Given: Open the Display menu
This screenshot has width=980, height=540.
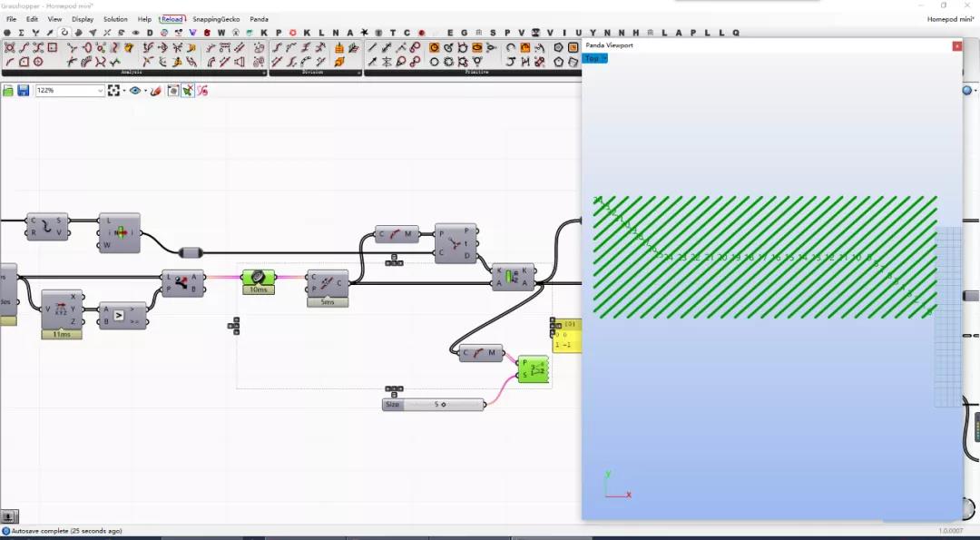Looking at the screenshot, I should 83,19.
